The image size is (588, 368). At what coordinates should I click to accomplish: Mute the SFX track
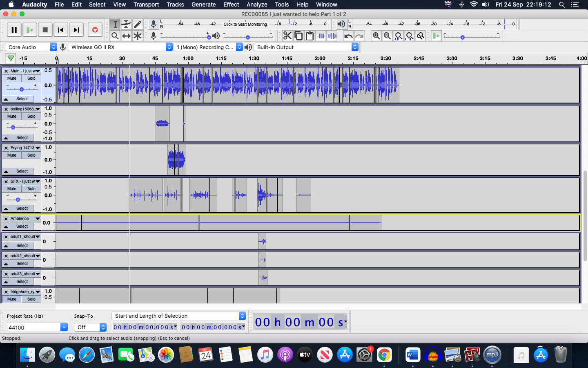[x=12, y=189]
